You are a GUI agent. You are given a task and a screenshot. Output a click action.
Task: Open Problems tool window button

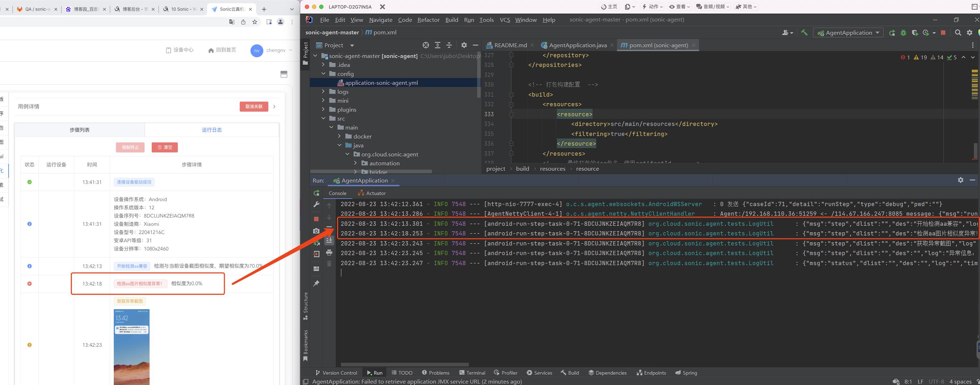click(435, 373)
